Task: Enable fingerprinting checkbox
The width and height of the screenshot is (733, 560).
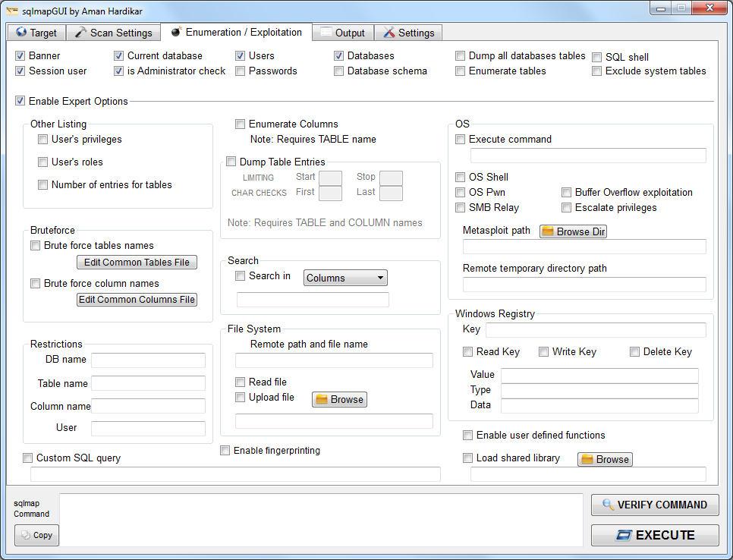Action: pyautogui.click(x=225, y=450)
